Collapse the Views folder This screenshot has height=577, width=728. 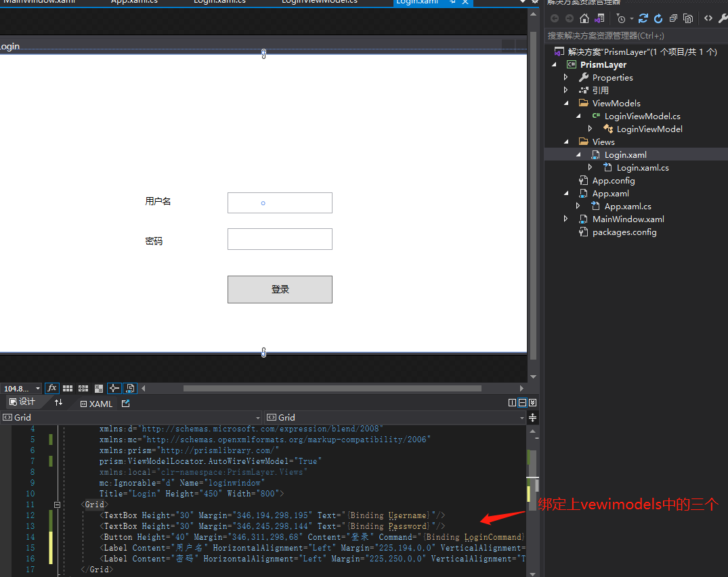point(566,142)
